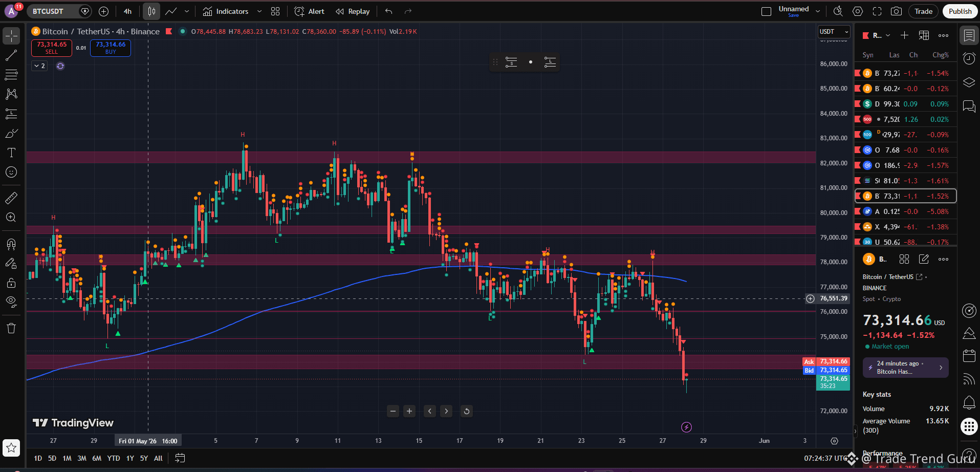Take a chart snapshot with camera icon
Viewport: 980px width, 472px height.
pyautogui.click(x=896, y=11)
